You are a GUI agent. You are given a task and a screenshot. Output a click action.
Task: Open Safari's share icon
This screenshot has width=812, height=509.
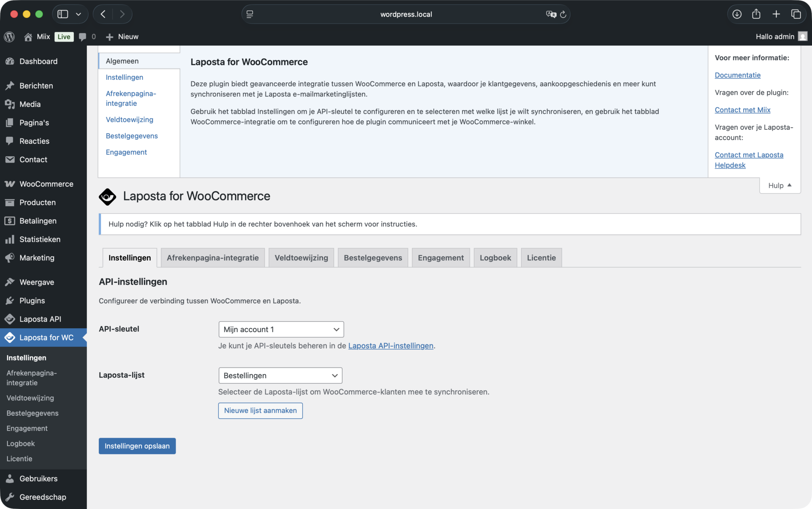(756, 14)
